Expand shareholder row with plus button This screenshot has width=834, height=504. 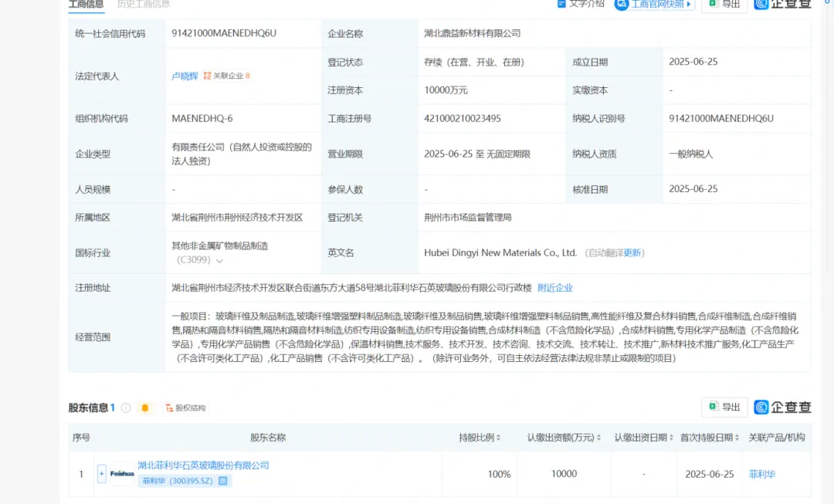(x=102, y=474)
